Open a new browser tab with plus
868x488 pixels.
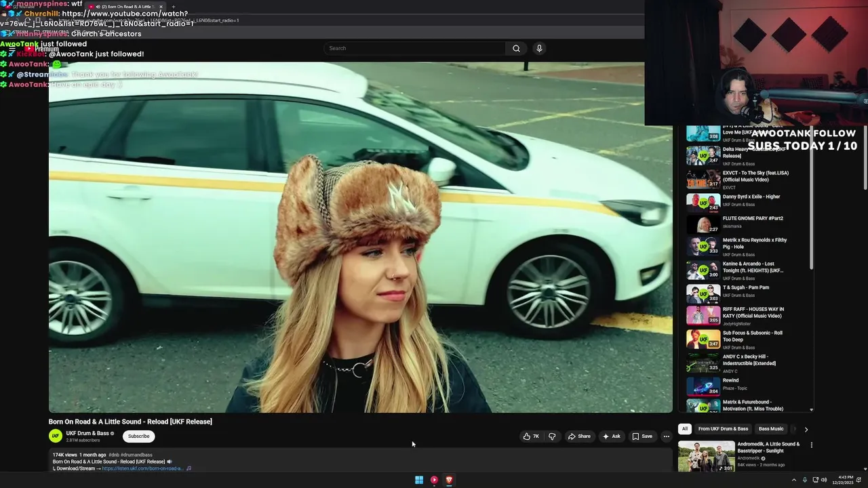click(173, 7)
